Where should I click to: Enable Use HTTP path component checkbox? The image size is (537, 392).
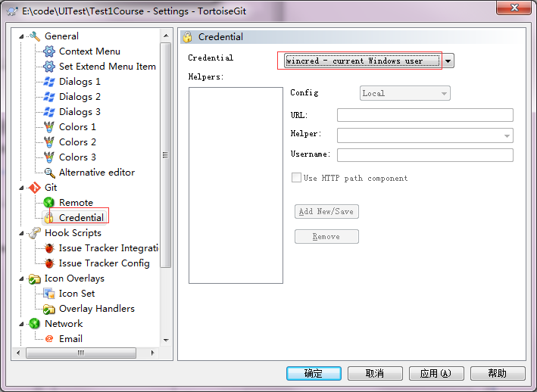296,178
